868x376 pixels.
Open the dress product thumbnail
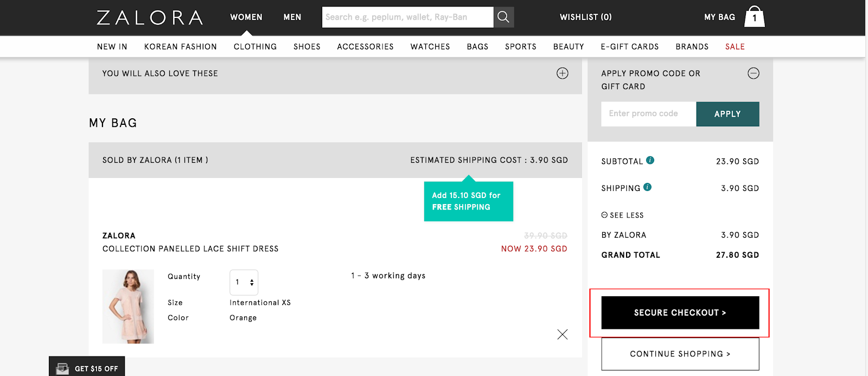point(128,307)
